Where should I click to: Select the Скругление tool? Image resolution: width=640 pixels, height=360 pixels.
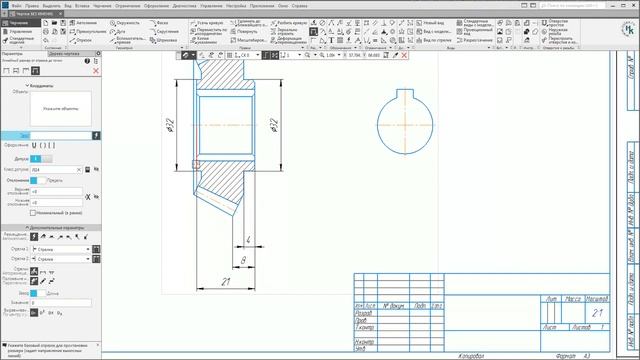164,31
